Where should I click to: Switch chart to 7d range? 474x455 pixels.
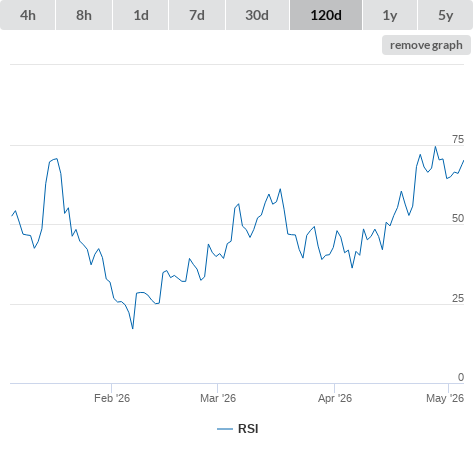(x=197, y=15)
